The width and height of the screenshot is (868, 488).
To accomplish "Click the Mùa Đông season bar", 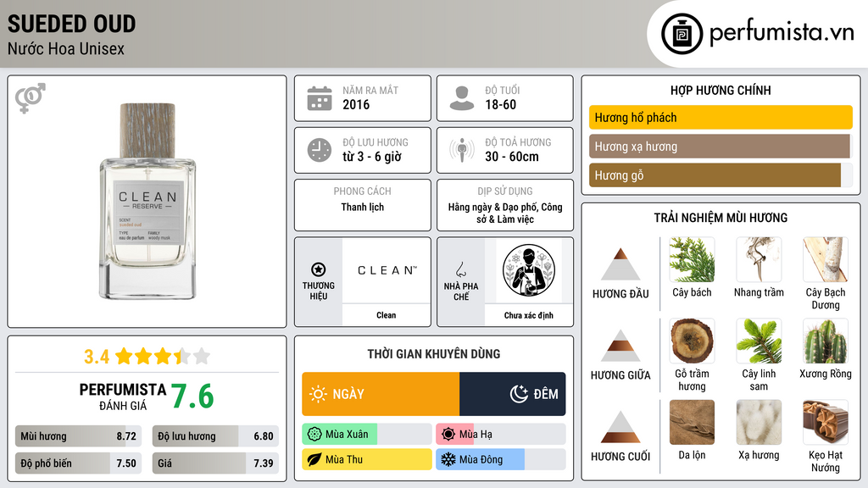I will tap(500, 459).
